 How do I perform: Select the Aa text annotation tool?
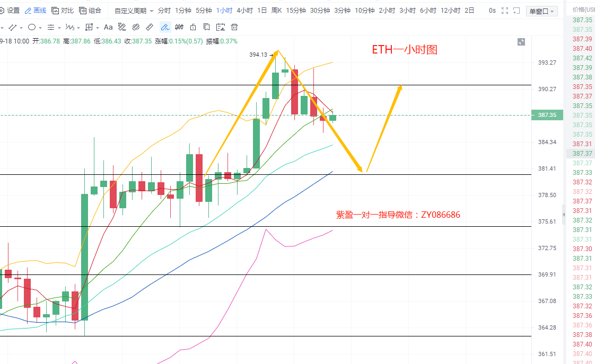tap(108, 27)
